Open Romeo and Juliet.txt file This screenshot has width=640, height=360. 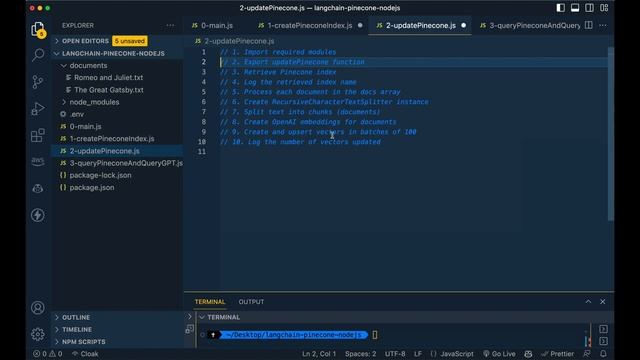pyautogui.click(x=108, y=78)
